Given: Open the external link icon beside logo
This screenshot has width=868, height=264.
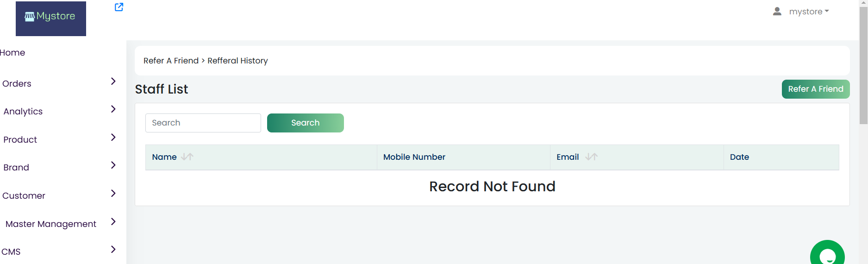Looking at the screenshot, I should [119, 7].
